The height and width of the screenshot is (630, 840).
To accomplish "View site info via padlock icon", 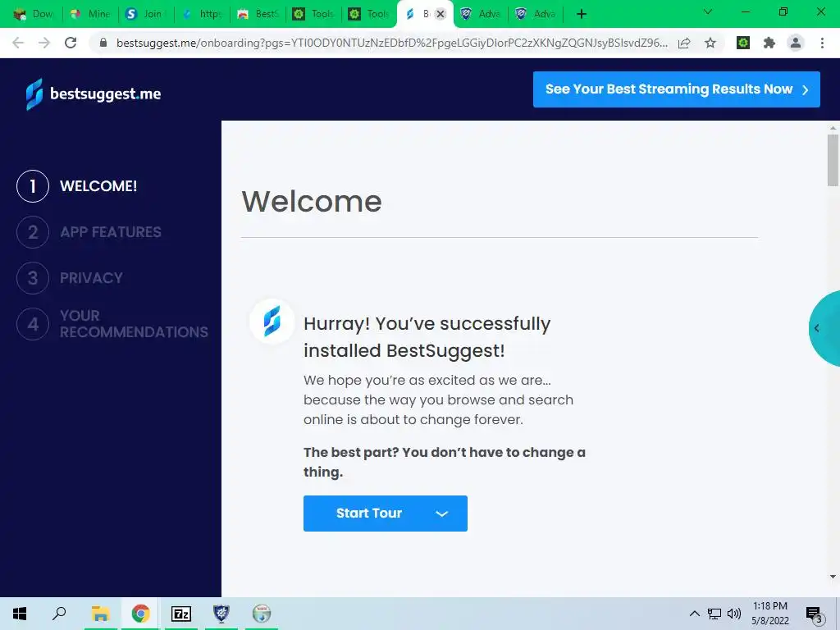I will [103, 43].
